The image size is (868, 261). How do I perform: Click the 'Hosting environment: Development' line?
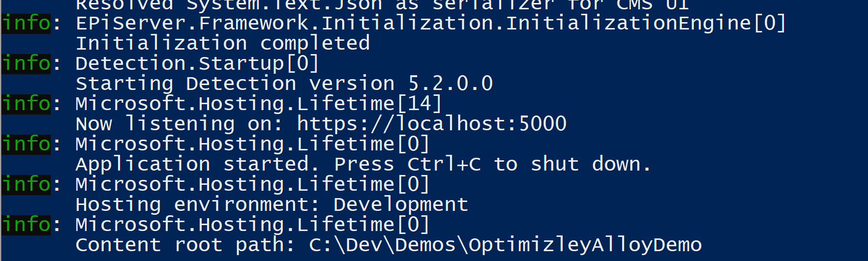pos(272,204)
